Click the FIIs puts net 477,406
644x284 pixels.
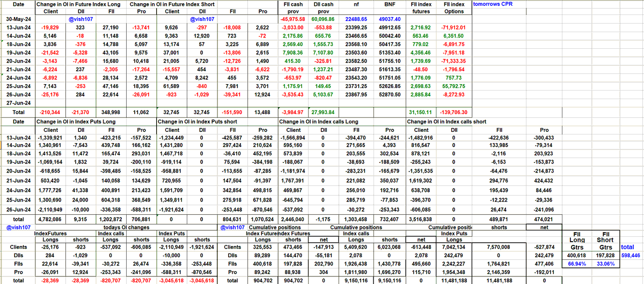[x=545, y=263]
